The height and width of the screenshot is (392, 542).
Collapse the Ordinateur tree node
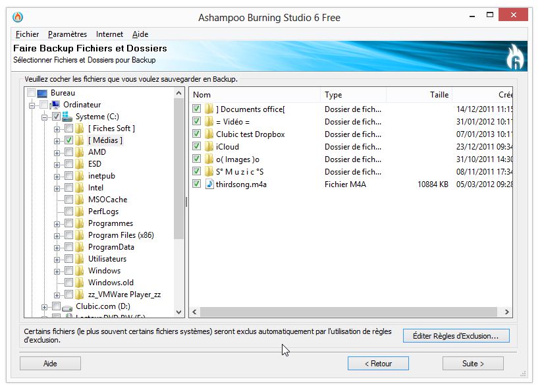(32, 105)
